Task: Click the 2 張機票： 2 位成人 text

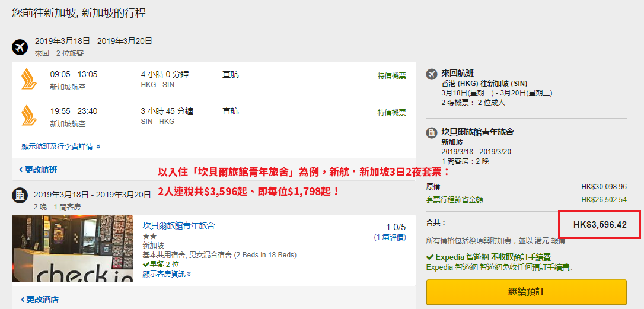Action: pos(473,103)
